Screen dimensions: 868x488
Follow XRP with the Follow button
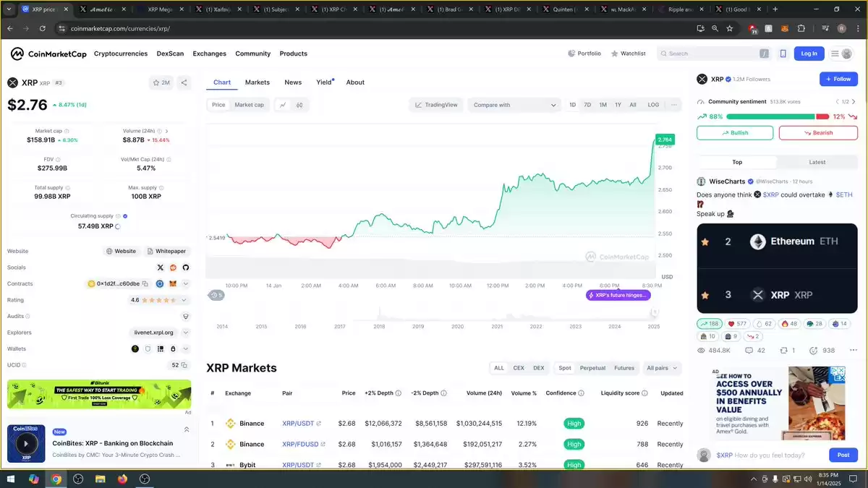click(838, 79)
